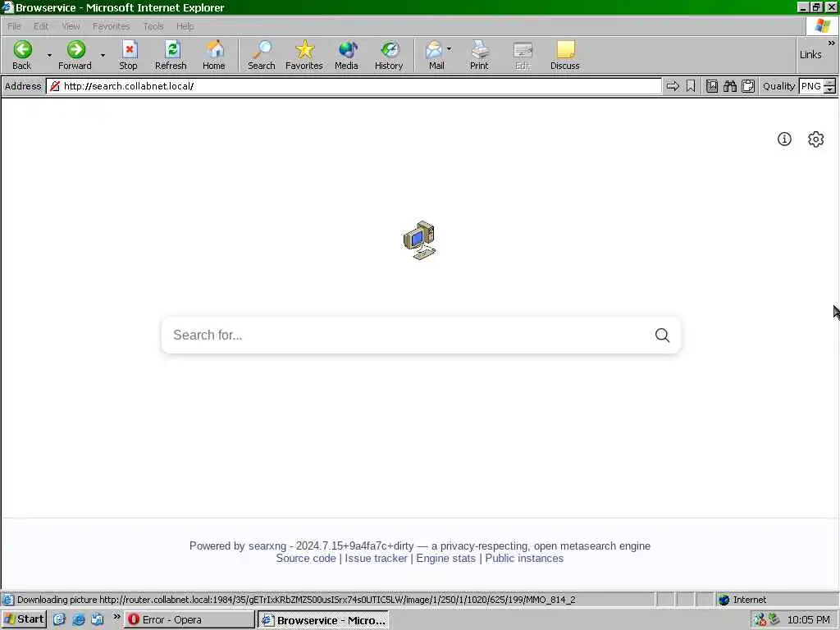Image resolution: width=840 pixels, height=630 pixels.
Task: Open the Favorites star panel
Action: [304, 55]
